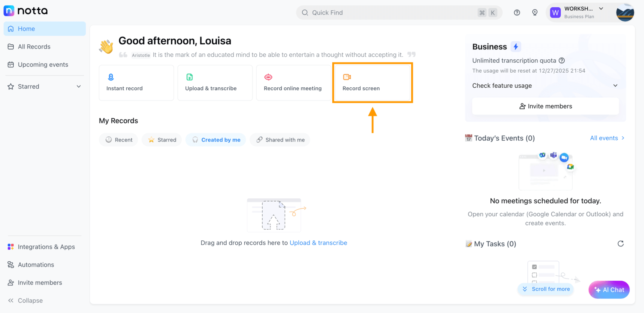The height and width of the screenshot is (313, 644).
Task: Click the Quick Find search field
Action: (399, 12)
